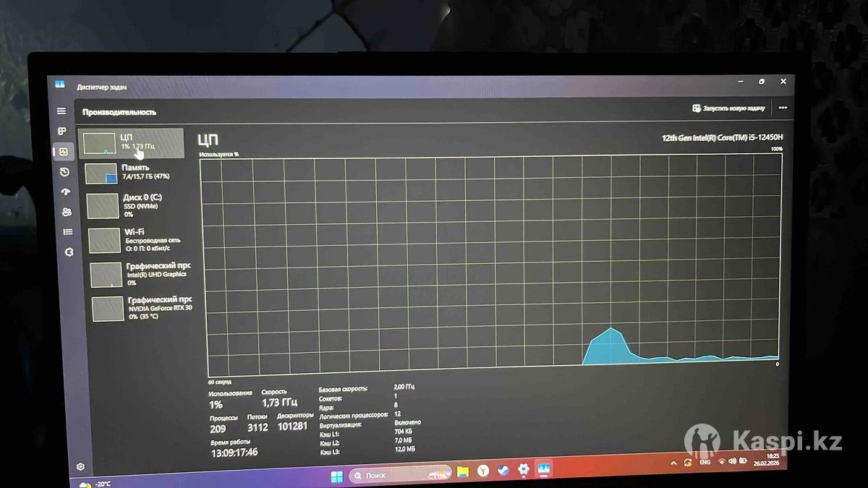The width and height of the screenshot is (868, 488).
Task: Open the Processes page icon in sidebar
Action: coord(62,131)
